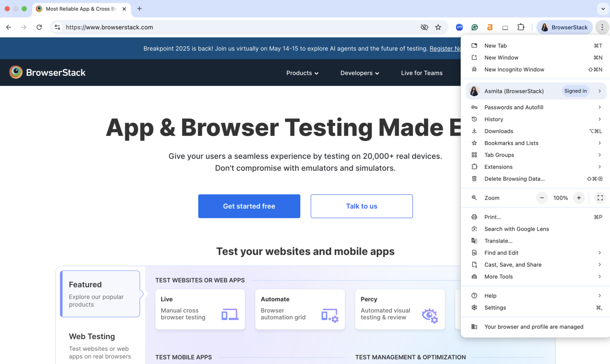Open Downloads from the menu
Image resolution: width=610 pixels, height=364 pixels.
(499, 131)
